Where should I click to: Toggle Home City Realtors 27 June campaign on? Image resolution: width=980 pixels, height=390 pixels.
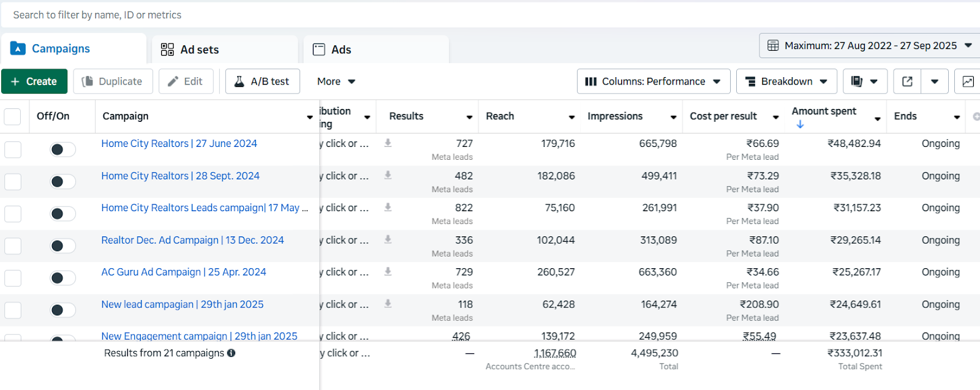point(62,149)
